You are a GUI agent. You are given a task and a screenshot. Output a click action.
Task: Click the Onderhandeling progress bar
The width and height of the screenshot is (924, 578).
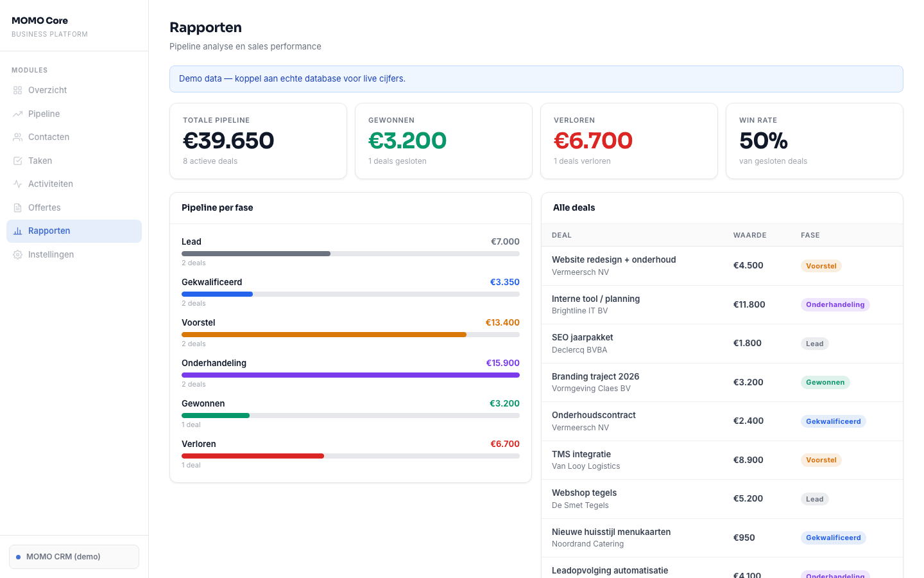[350, 375]
